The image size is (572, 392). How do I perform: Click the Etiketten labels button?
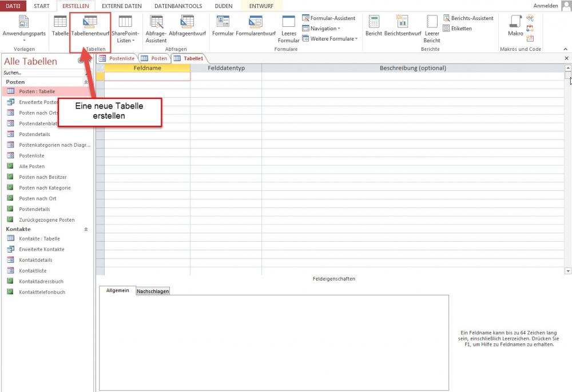[x=458, y=28]
